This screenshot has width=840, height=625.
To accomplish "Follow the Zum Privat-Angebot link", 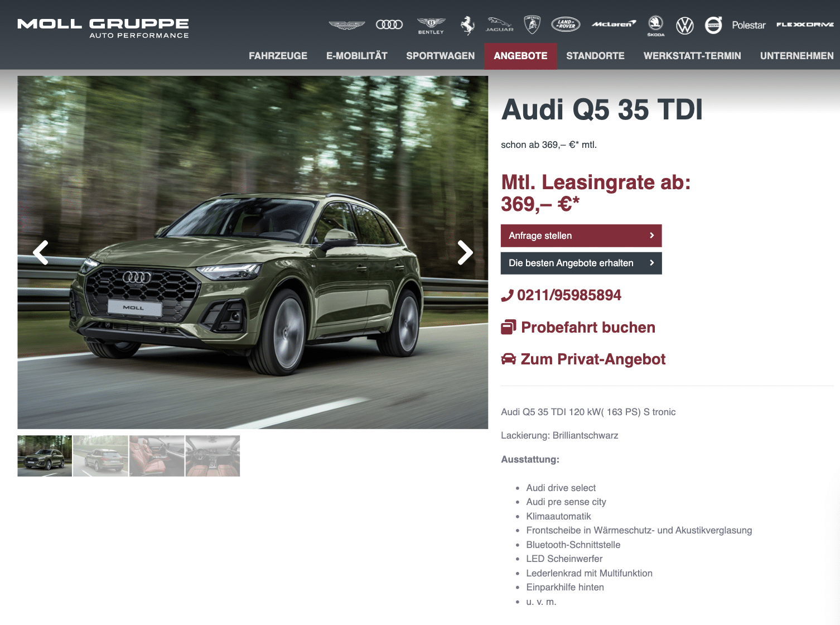I will coord(593,359).
